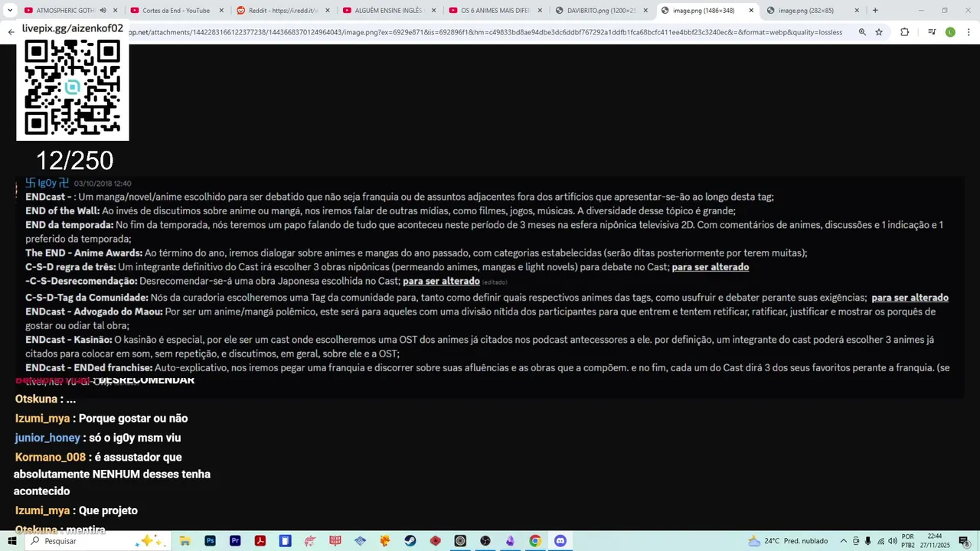Open the volume control in system tray
980x551 pixels.
[893, 541]
